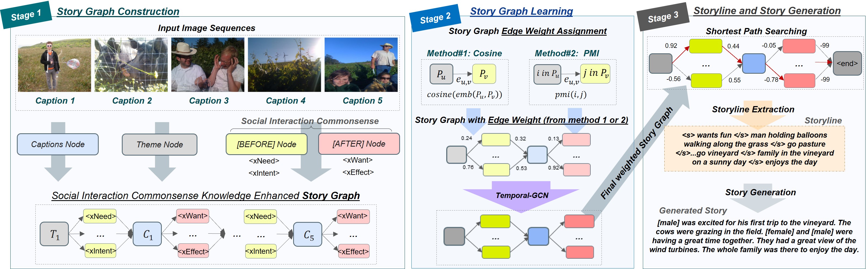Click the Story Graph Edge Weight Assignment heading

[527, 31]
